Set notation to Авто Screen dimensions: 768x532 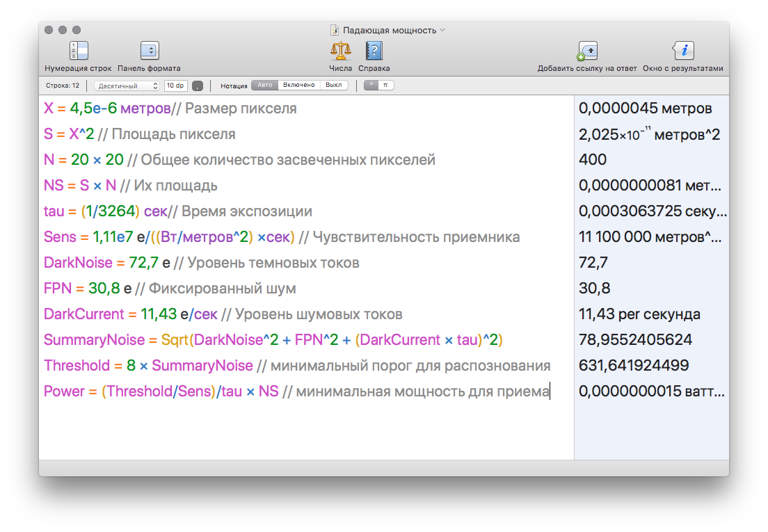point(264,85)
